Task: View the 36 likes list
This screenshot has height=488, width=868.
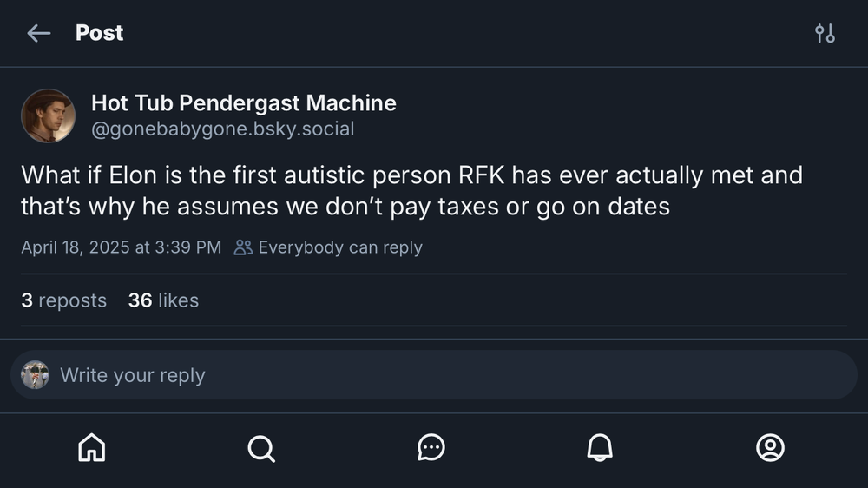Action: click(x=163, y=300)
